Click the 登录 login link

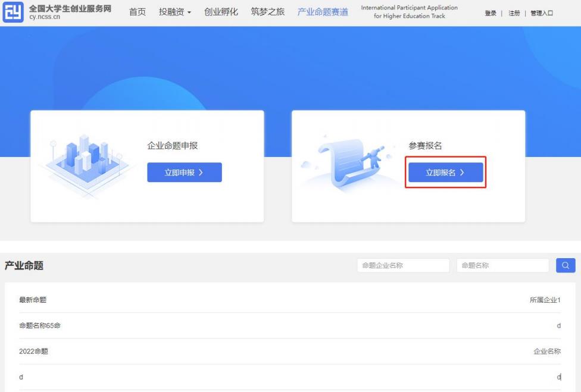click(490, 13)
